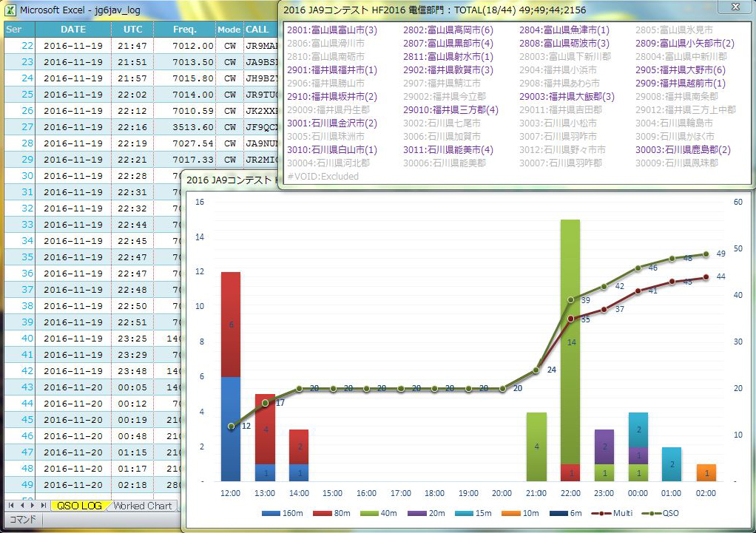Switch to the Worked Chart sheet tab
756x533 pixels.
144,506
